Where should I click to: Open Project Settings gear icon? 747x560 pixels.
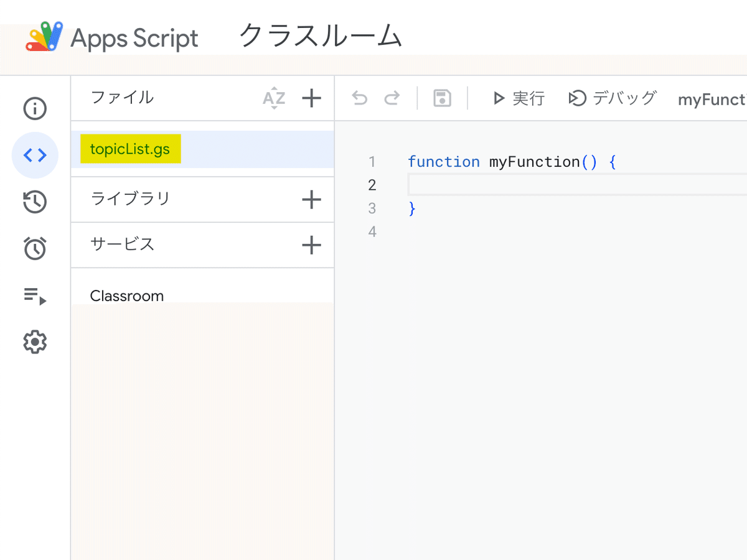(x=35, y=342)
